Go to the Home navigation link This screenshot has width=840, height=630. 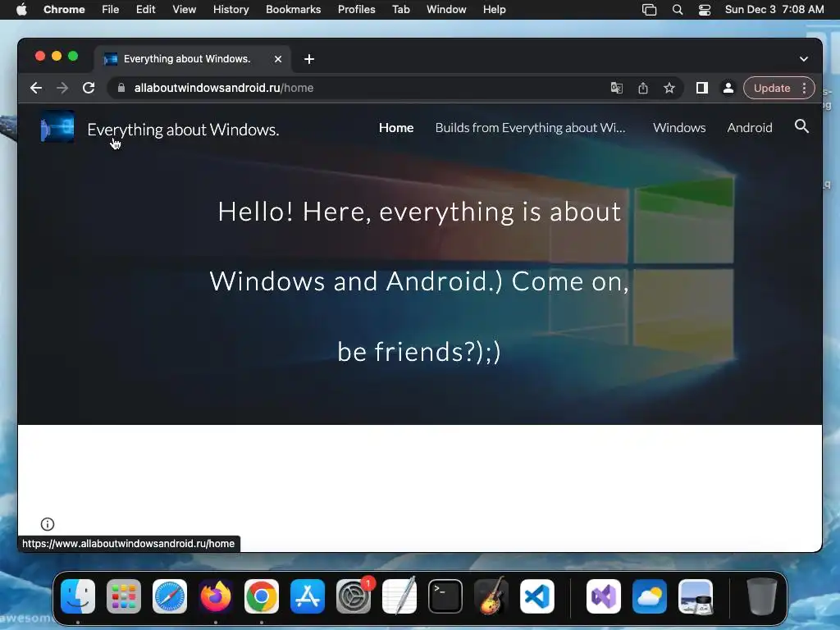(396, 127)
